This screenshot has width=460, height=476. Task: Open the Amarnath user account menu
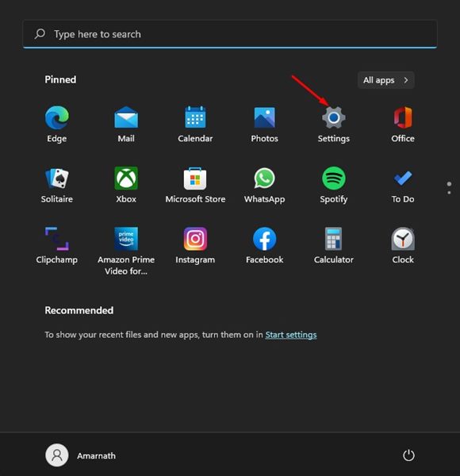[80, 455]
